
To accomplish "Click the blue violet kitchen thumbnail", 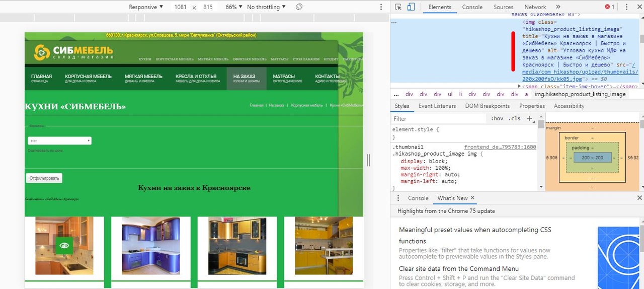I will (150, 245).
